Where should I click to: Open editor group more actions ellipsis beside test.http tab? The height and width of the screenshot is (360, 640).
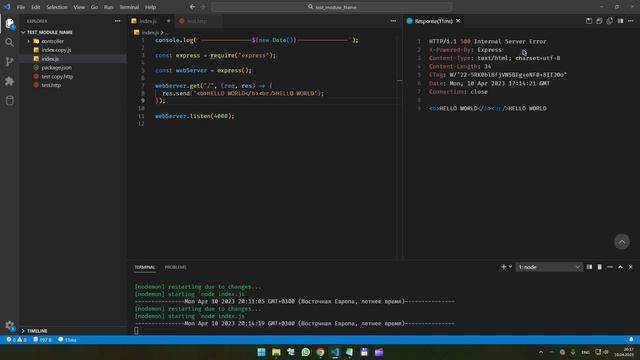[x=393, y=21]
